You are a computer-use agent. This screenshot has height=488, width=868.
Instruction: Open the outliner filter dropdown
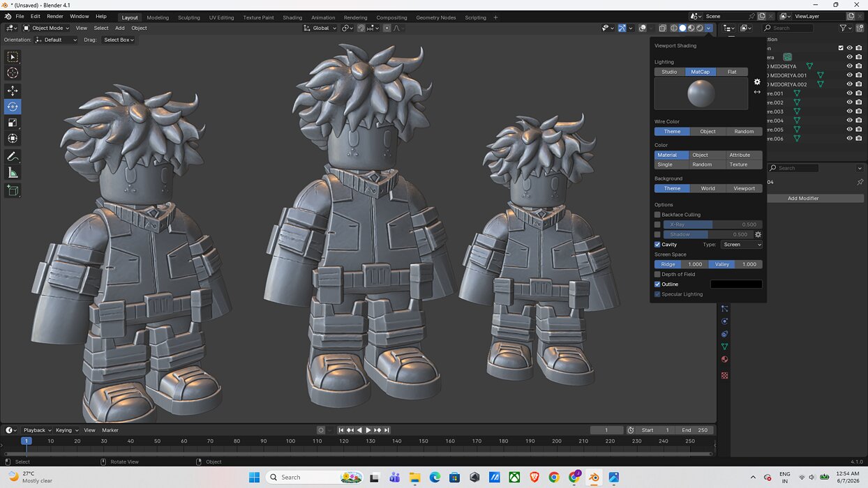pyautogui.click(x=846, y=28)
